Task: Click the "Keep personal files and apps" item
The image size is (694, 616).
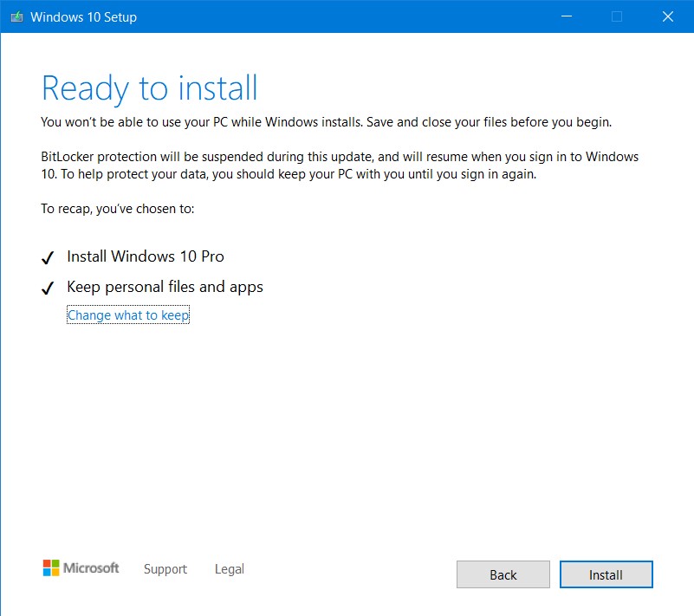Action: click(165, 287)
